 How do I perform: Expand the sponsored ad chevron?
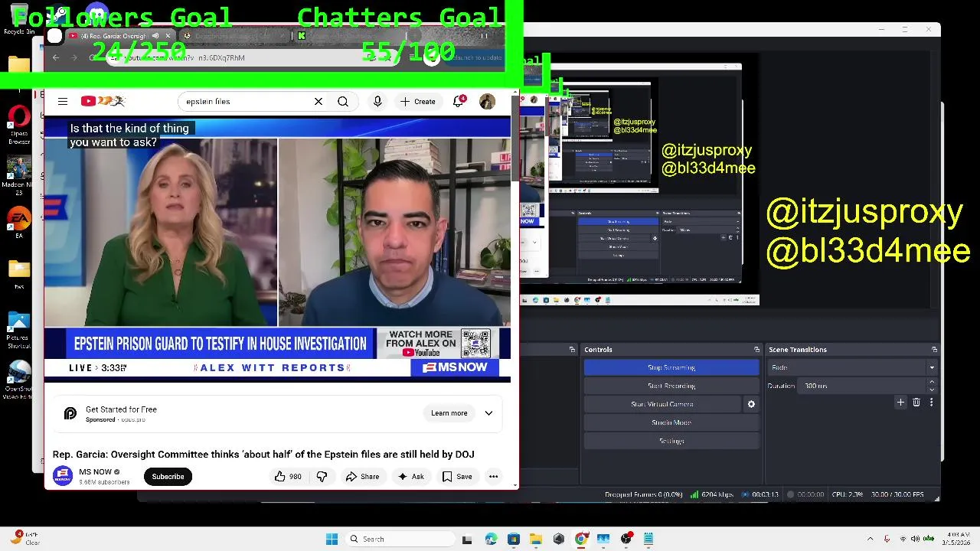click(488, 413)
